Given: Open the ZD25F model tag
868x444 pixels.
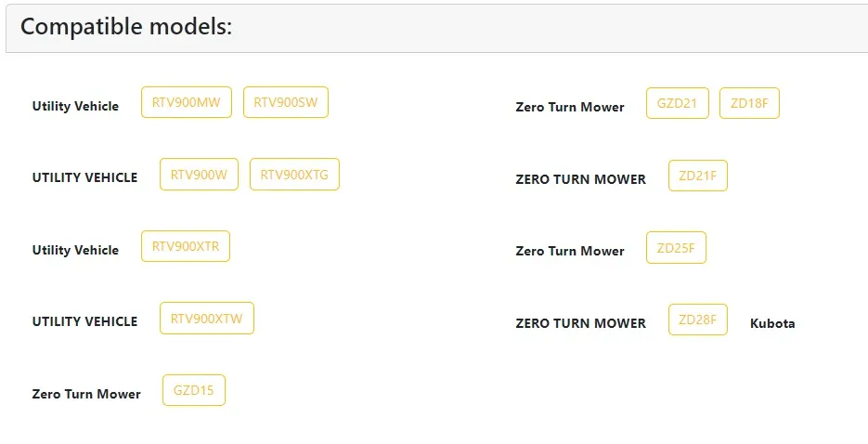Looking at the screenshot, I should tap(677, 248).
